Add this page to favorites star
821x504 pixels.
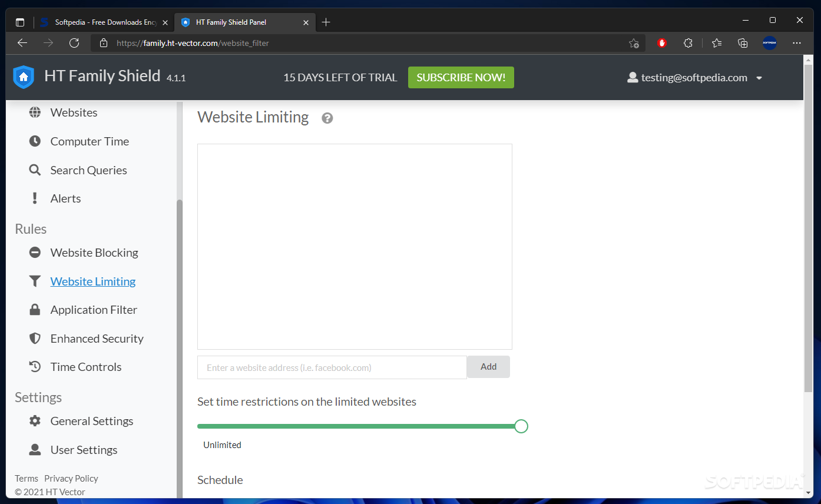pyautogui.click(x=634, y=43)
